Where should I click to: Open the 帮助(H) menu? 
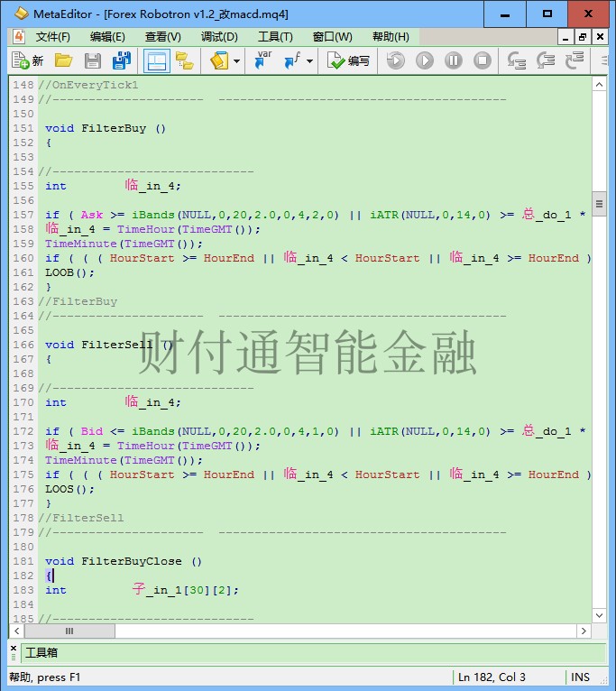coord(391,37)
